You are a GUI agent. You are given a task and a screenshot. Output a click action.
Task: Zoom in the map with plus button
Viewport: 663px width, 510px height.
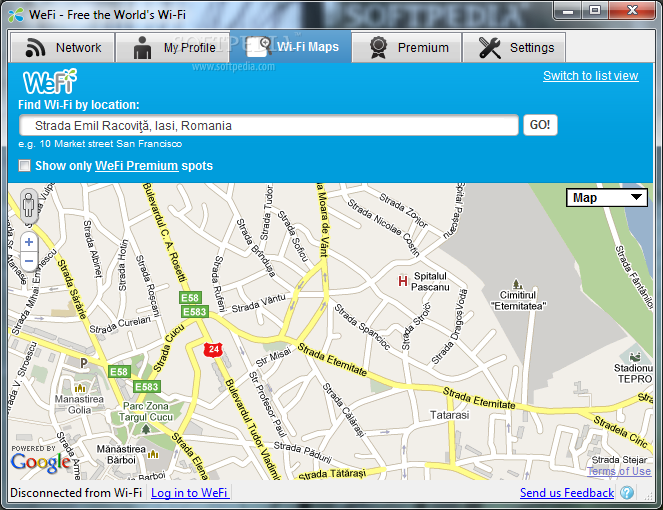[29, 242]
